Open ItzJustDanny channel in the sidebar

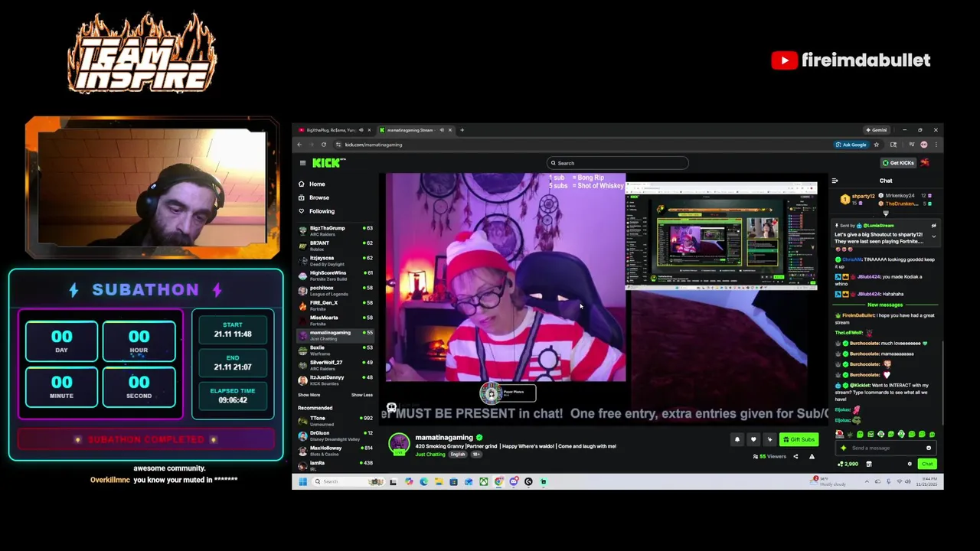pyautogui.click(x=335, y=380)
